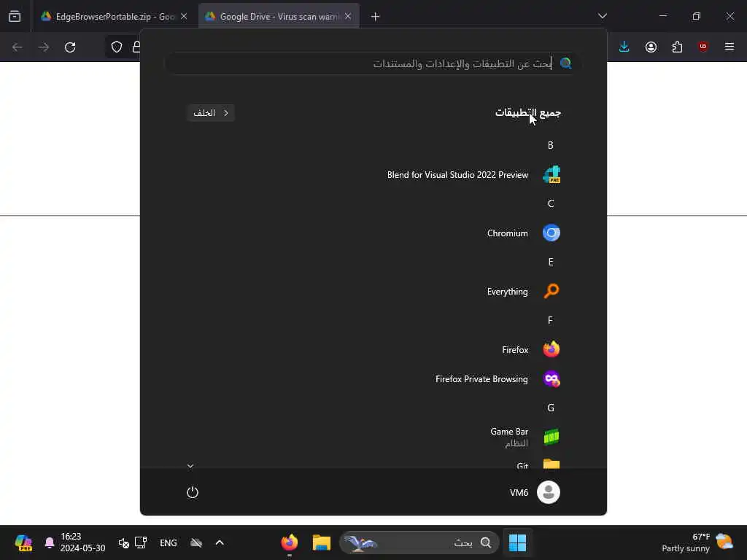
Task: Select the letter E section header
Action: click(x=551, y=262)
